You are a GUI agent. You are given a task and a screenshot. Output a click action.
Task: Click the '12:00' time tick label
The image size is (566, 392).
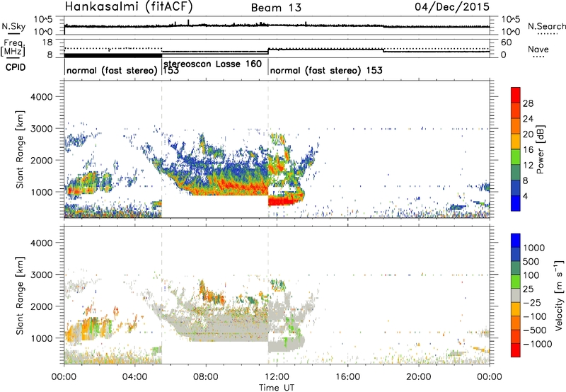click(x=277, y=377)
